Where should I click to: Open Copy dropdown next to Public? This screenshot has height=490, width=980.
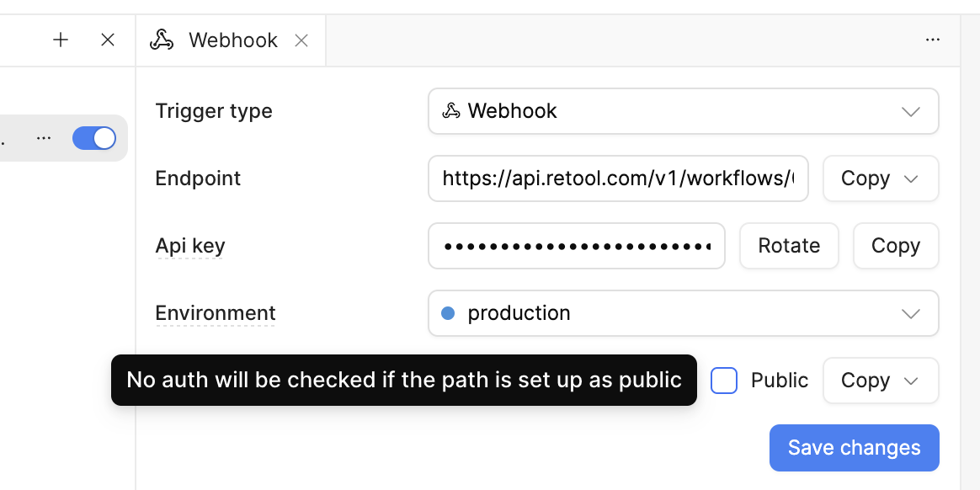(881, 380)
